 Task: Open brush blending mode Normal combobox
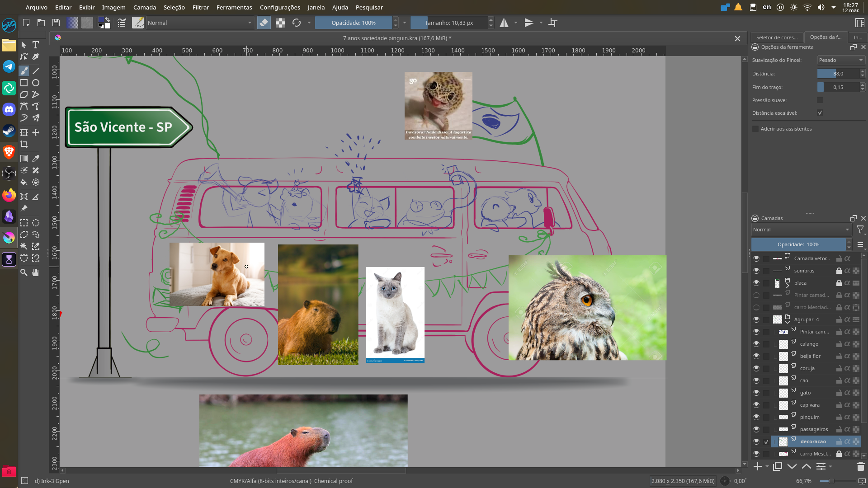pos(199,23)
